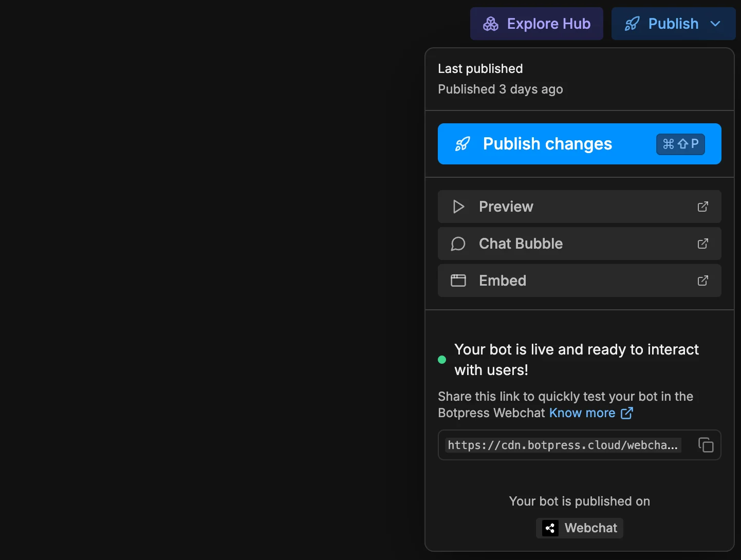Click the Webchat channel badge
The image size is (741, 560).
580,528
